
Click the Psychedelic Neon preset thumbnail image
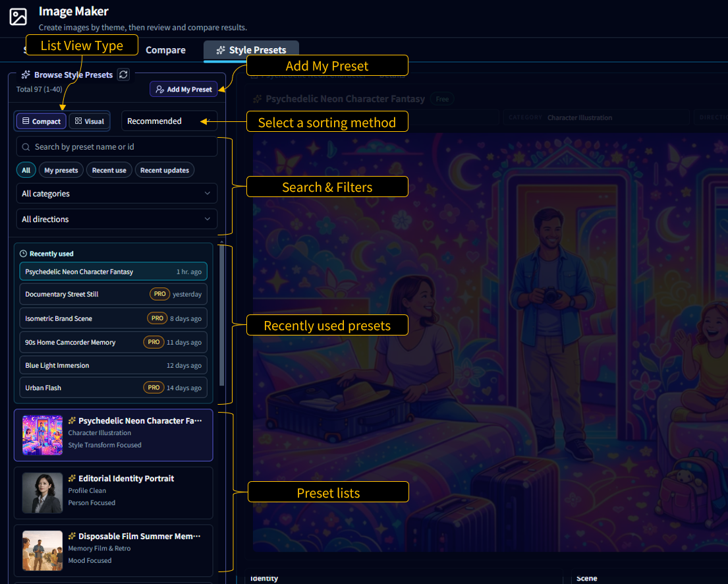click(42, 434)
